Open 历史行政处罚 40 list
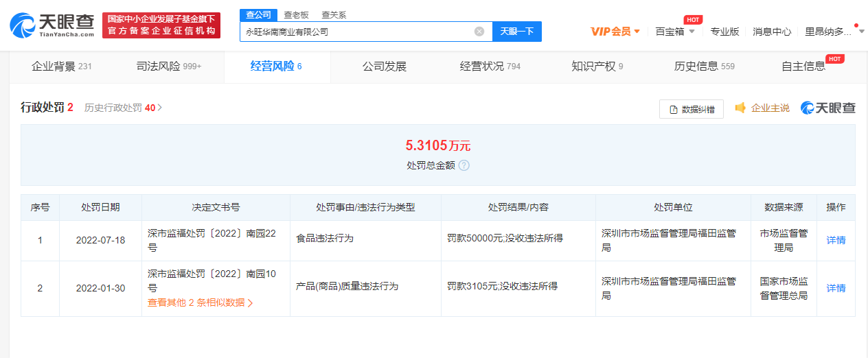This screenshot has width=868, height=358. (124, 108)
